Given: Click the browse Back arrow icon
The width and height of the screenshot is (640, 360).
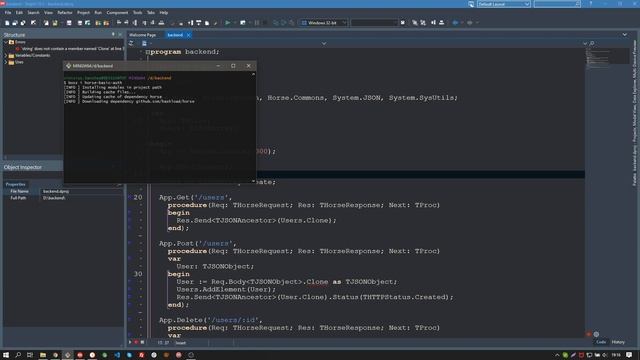Looking at the screenshot, I should pyautogui.click(x=455, y=23).
